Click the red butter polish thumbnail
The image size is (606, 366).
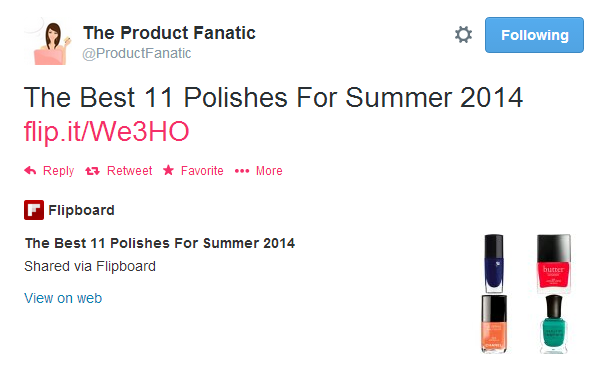tap(553, 264)
